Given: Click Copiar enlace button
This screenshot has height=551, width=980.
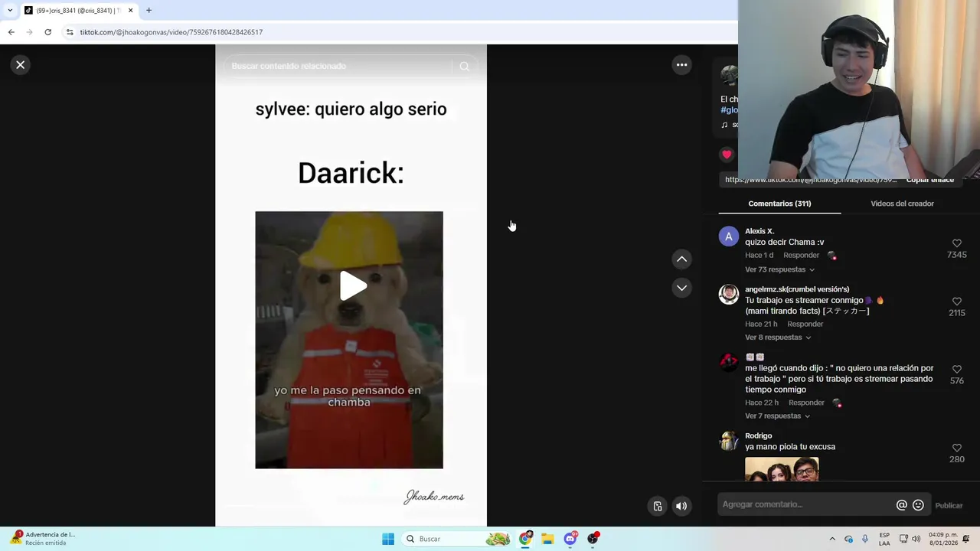Looking at the screenshot, I should coord(929,180).
